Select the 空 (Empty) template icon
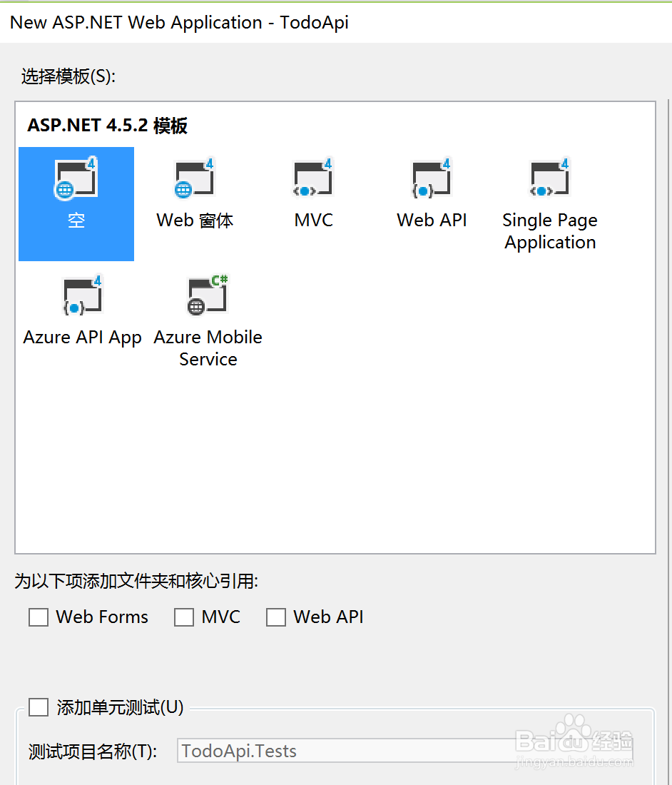 coord(76,178)
